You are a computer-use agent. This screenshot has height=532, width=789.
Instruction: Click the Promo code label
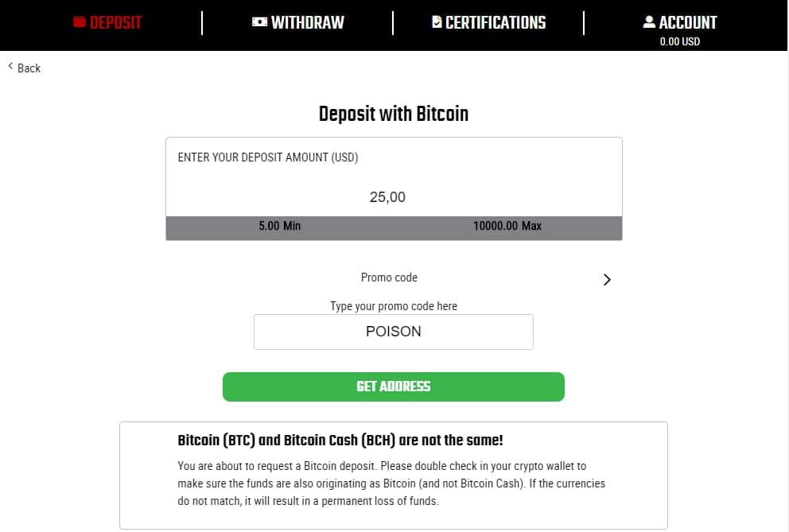389,278
